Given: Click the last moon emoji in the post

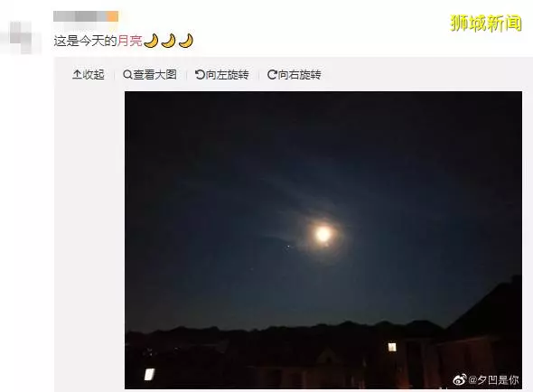Looking at the screenshot, I should pyautogui.click(x=186, y=41).
